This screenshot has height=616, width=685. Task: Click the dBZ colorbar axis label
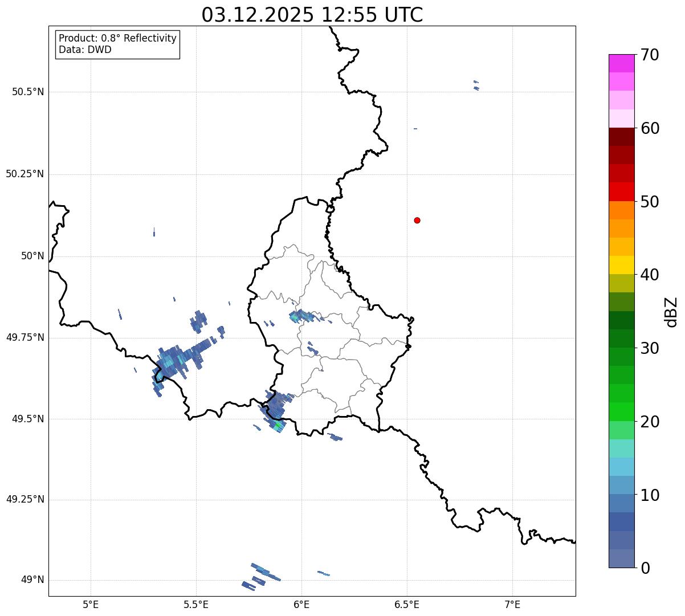point(671,312)
